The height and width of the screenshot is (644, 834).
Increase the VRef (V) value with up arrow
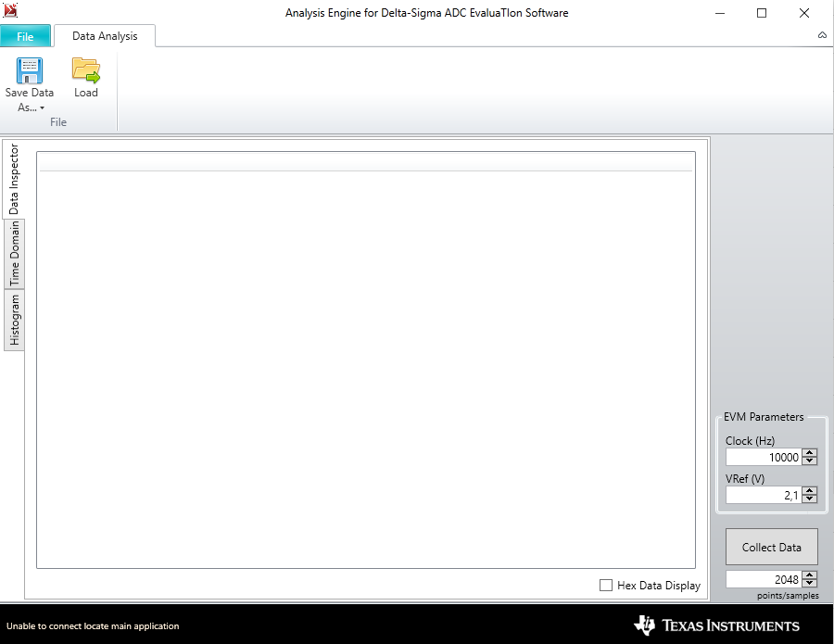pyautogui.click(x=810, y=491)
